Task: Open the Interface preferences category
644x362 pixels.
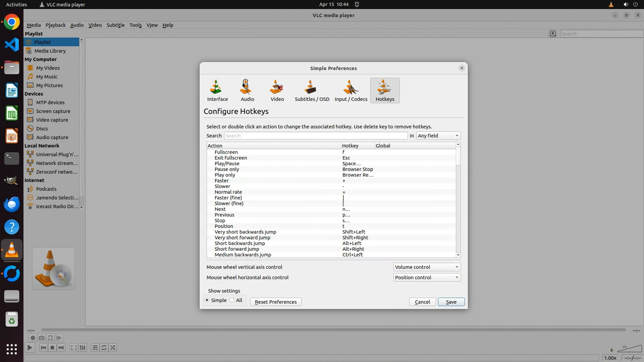Action: (217, 90)
